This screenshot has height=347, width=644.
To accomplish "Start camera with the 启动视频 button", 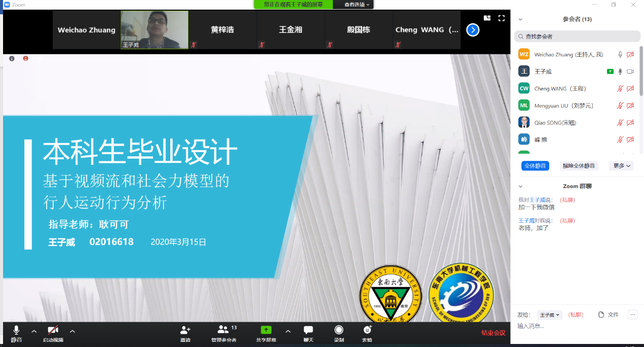I will pyautogui.click(x=53, y=331).
